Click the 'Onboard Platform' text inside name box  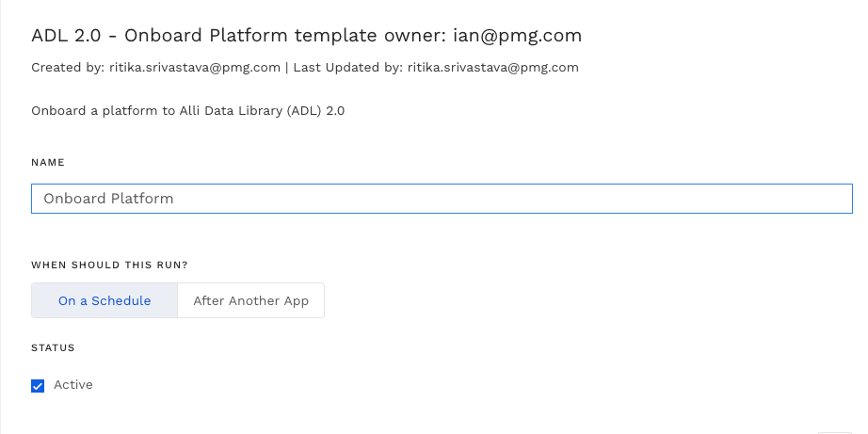click(108, 199)
